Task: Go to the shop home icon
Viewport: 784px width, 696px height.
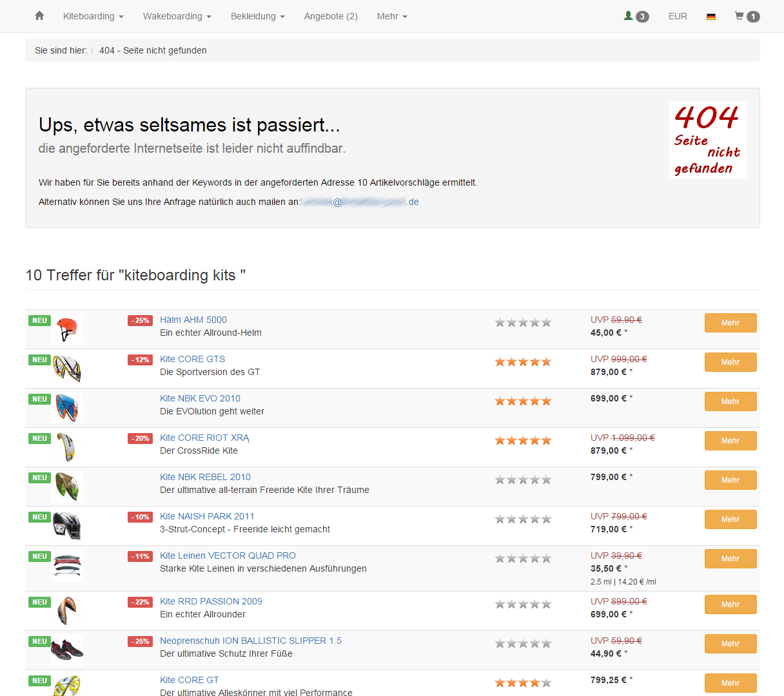Action: 39,16
